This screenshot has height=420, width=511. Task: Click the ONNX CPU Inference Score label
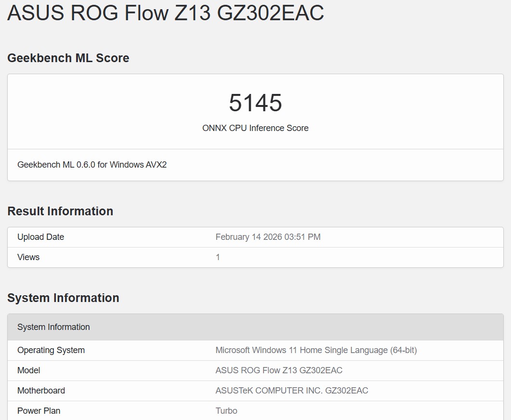coord(255,128)
